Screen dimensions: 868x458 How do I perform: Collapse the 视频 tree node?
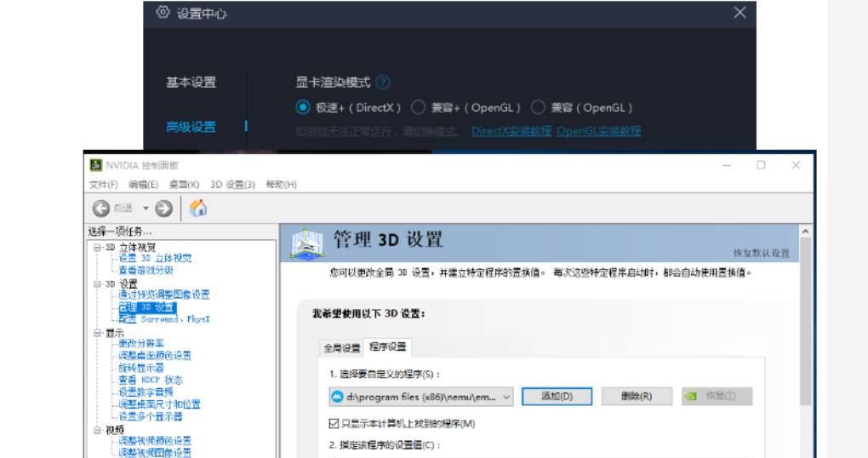click(97, 430)
